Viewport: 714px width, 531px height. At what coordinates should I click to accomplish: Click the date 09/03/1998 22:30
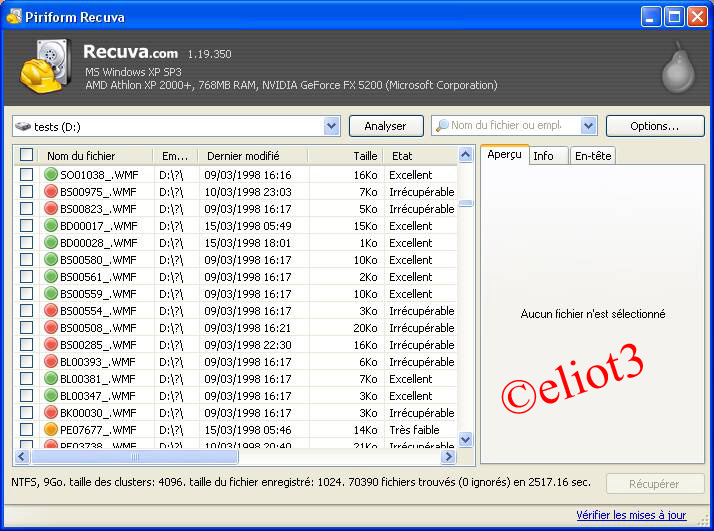[x=247, y=345]
